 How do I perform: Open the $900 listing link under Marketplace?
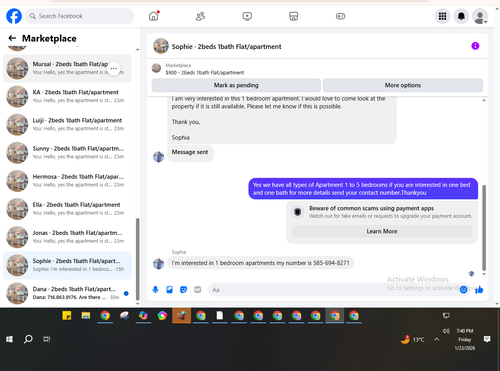point(205,72)
